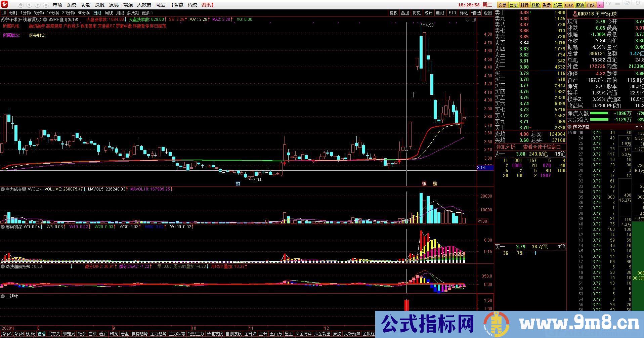Click the 榜 marker under the chart

pos(435,184)
